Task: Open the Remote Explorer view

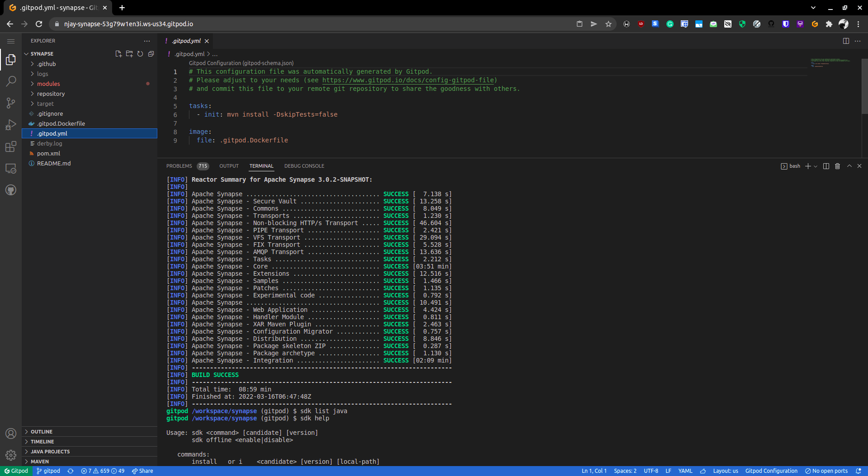Action: click(11, 168)
